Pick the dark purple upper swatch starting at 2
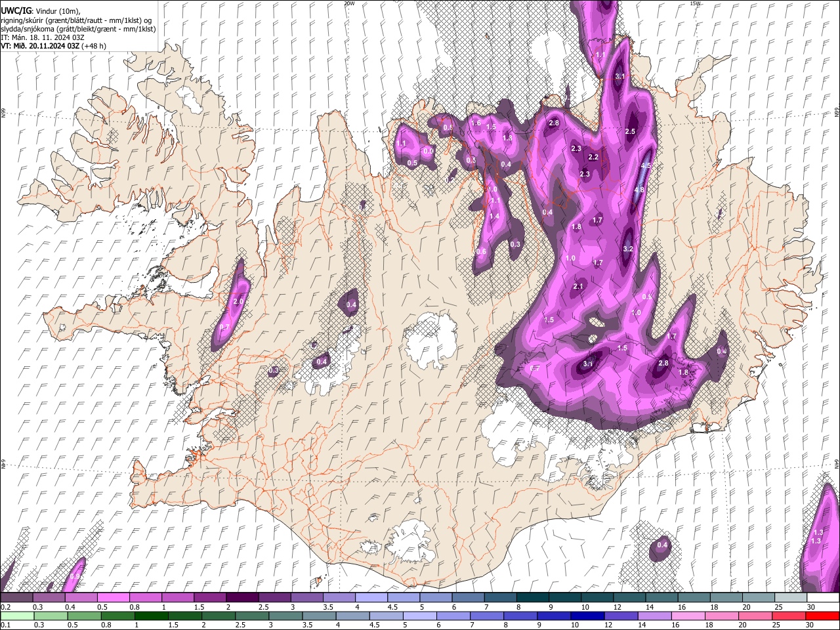The width and height of the screenshot is (840, 630). tap(242, 597)
